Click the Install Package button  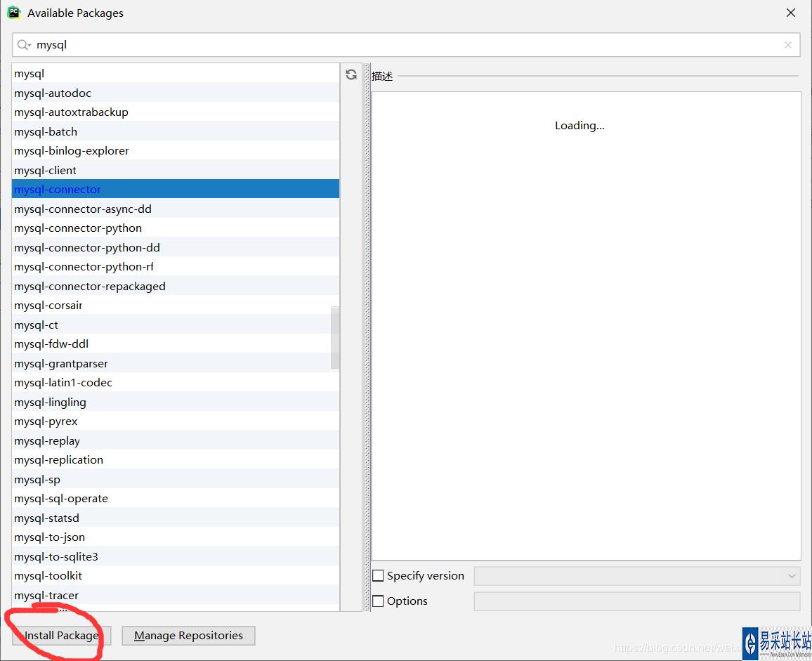click(x=62, y=636)
